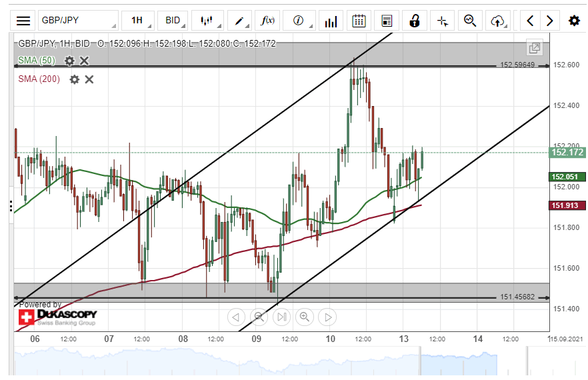Pop out chart into new window
Viewport: 588px width, 380px height.
534,48
